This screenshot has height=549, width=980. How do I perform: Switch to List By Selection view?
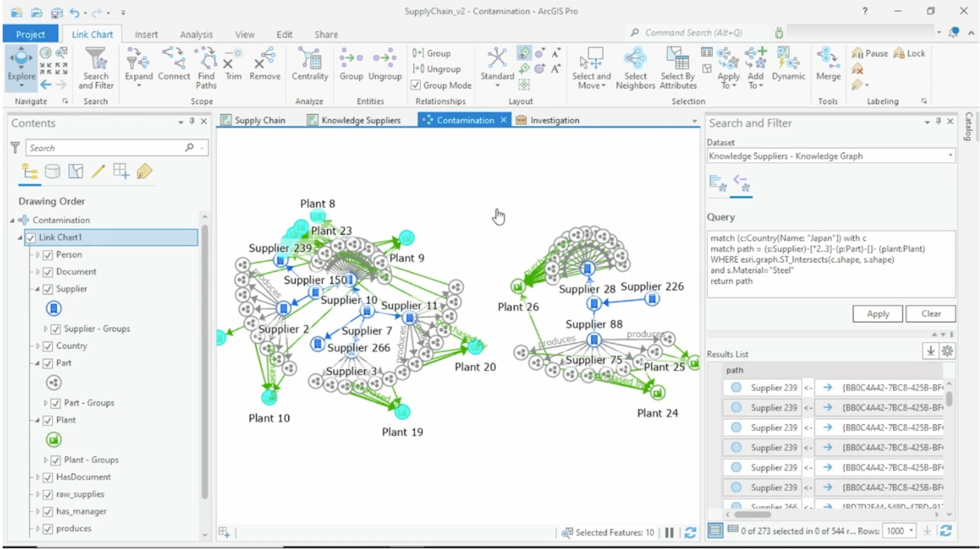[75, 171]
